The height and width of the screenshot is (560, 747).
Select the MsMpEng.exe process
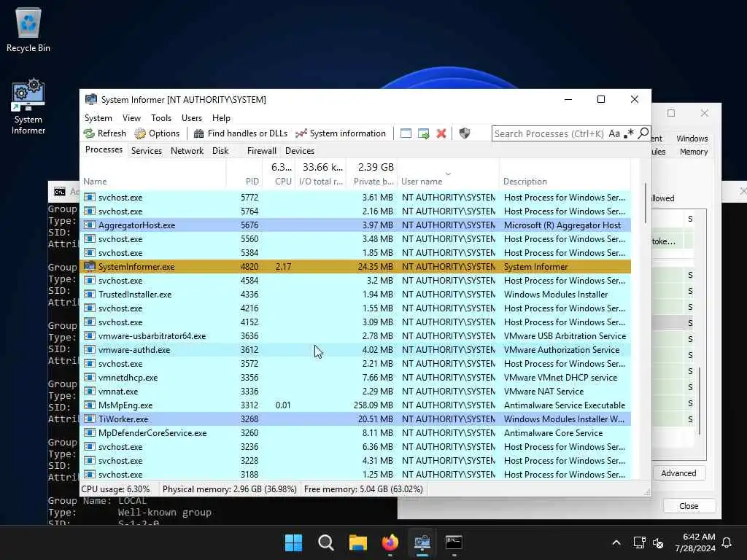click(355, 405)
